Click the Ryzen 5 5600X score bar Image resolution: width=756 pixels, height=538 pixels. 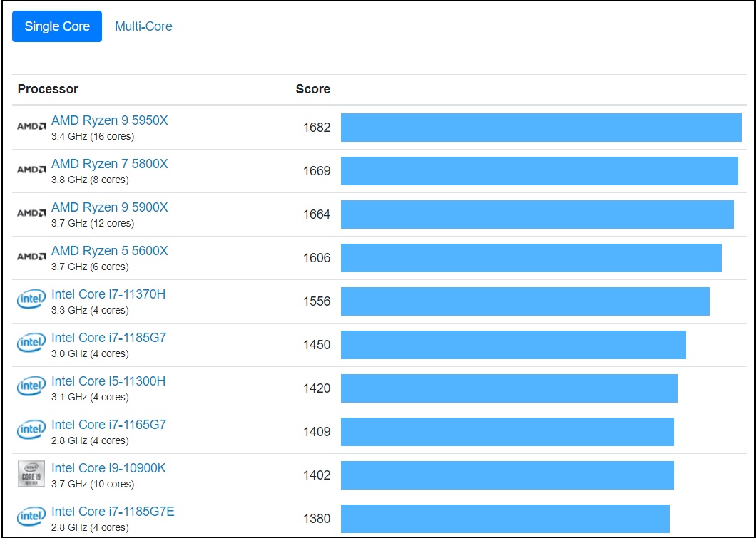coord(531,258)
